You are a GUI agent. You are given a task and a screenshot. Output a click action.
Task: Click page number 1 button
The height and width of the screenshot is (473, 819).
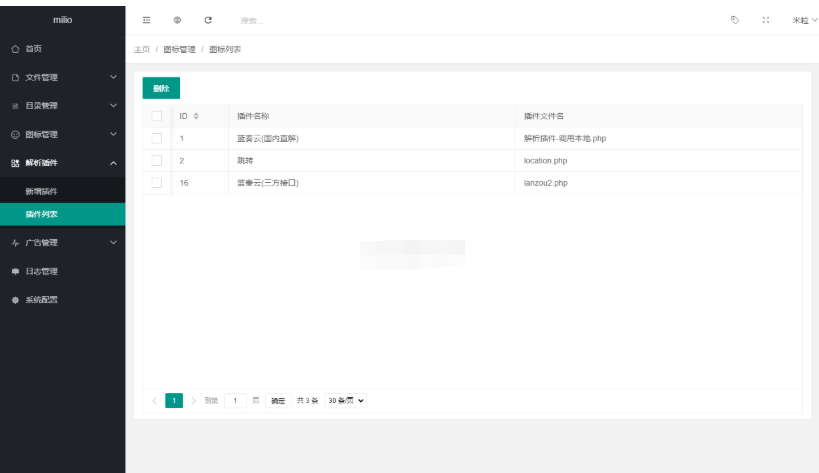174,400
